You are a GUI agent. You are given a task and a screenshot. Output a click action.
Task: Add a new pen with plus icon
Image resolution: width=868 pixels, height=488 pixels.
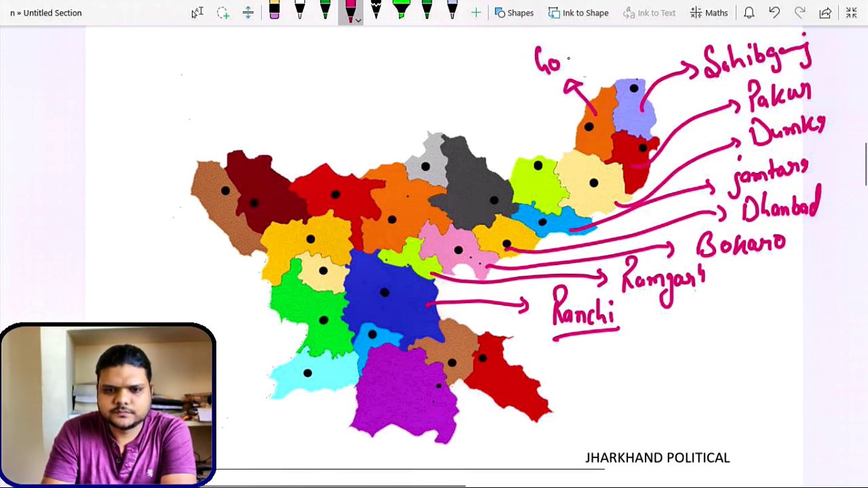(476, 12)
